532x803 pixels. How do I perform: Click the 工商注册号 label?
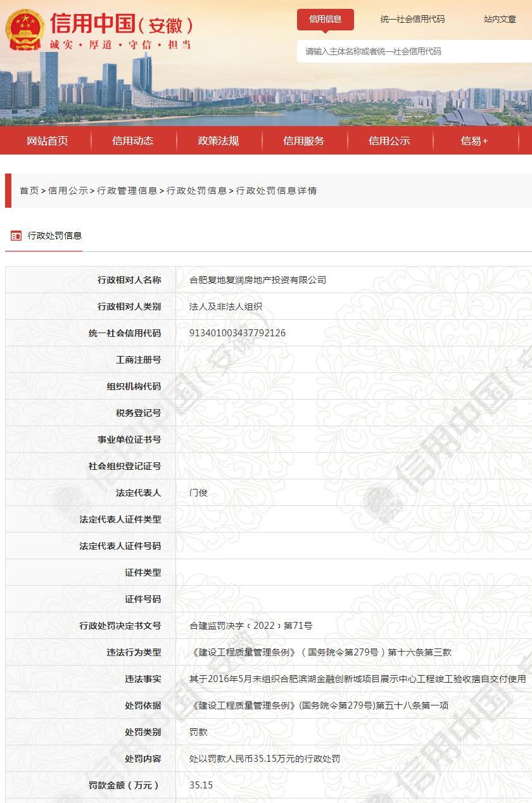pos(139,360)
